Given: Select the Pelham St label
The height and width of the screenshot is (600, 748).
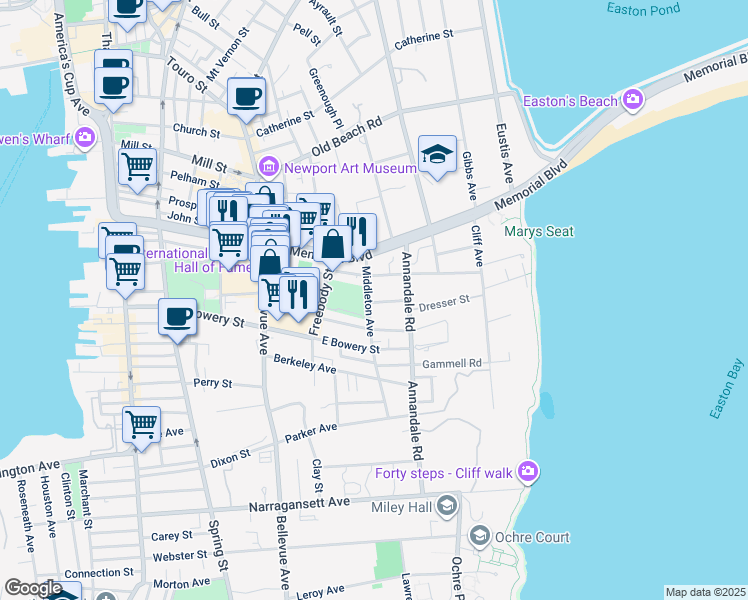Looking at the screenshot, I should pyautogui.click(x=195, y=180).
